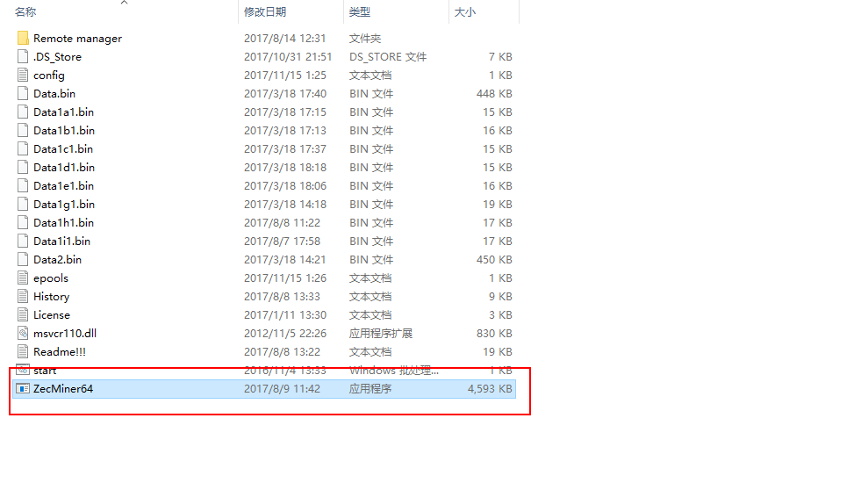Select the Readme!!! document icon

pos(23,352)
